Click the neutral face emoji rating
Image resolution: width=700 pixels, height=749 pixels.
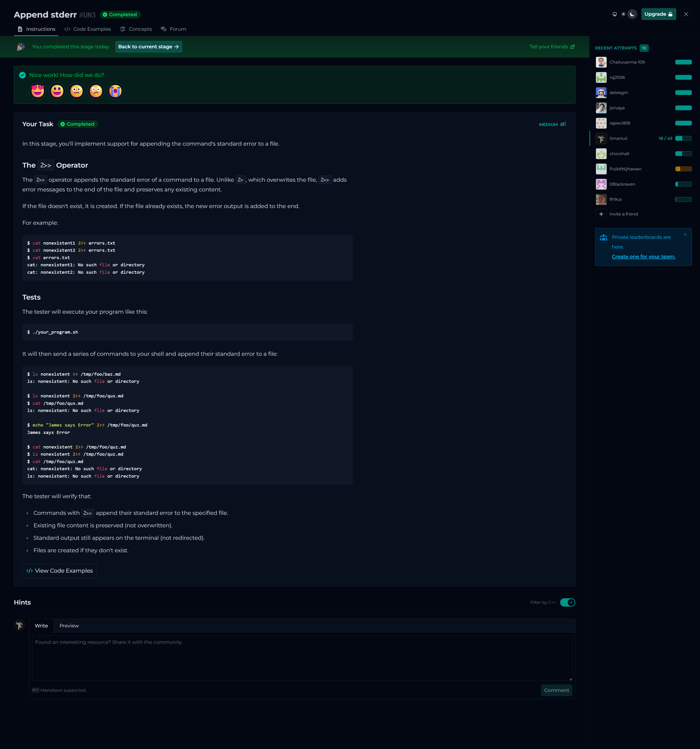pos(77,91)
